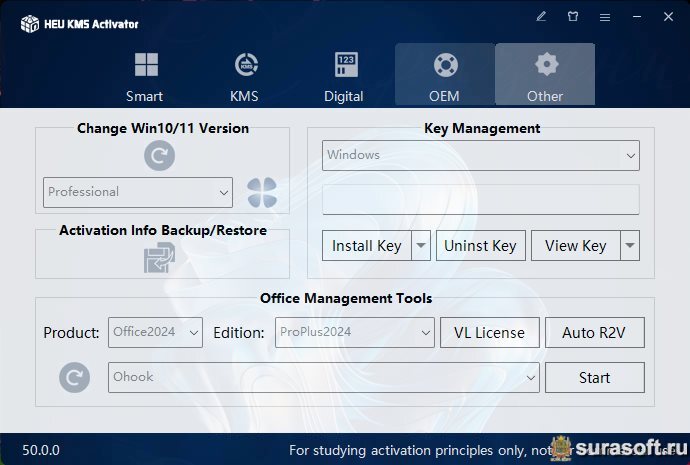The height and width of the screenshot is (465, 690).
Task: Click the refresh icon under Change Win10/11 Version
Action: click(159, 156)
